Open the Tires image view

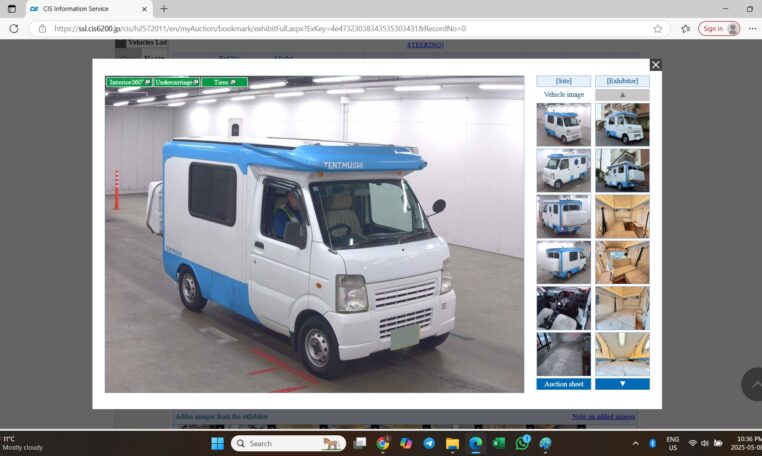click(225, 82)
